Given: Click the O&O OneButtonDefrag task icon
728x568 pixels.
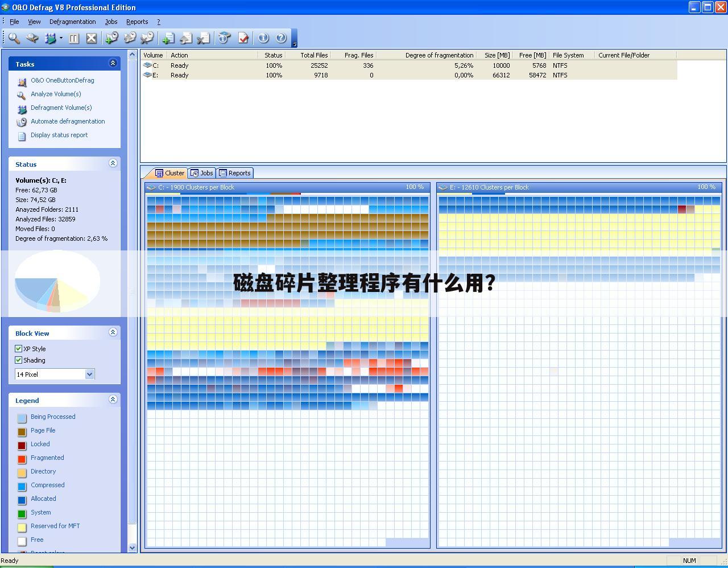Looking at the screenshot, I should click(x=22, y=81).
